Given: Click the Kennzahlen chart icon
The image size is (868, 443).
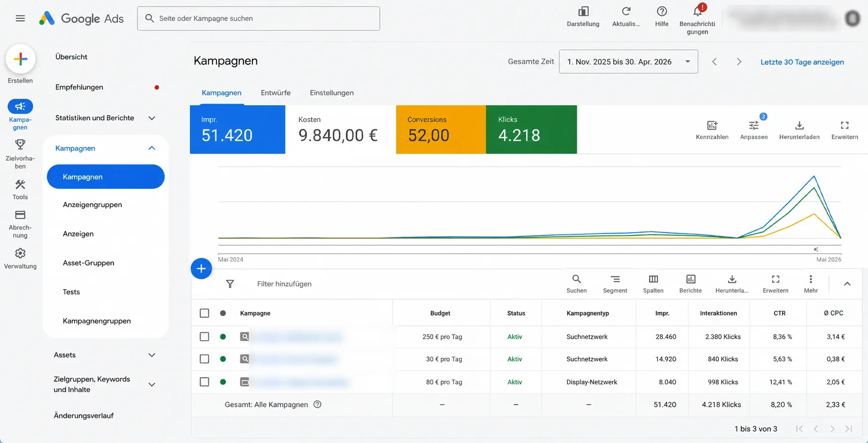Looking at the screenshot, I should 712,125.
